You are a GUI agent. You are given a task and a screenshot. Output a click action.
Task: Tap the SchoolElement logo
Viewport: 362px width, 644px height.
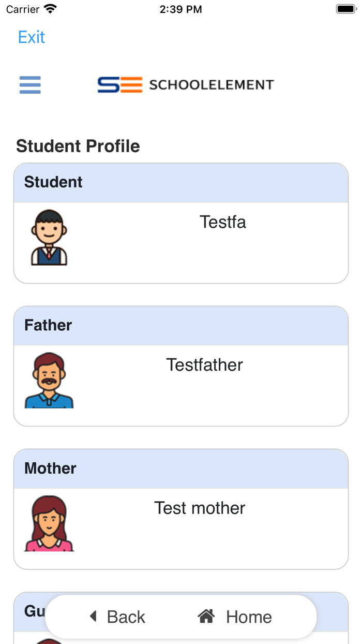tap(186, 85)
